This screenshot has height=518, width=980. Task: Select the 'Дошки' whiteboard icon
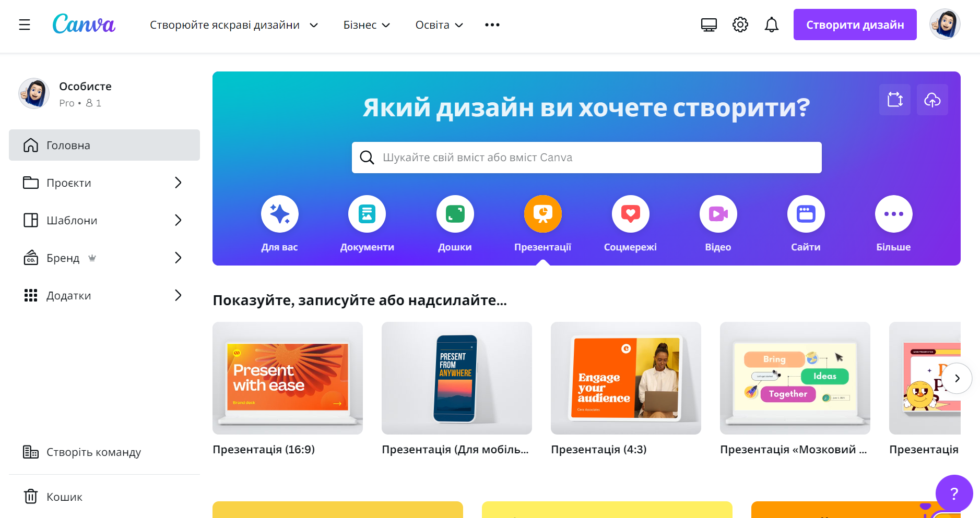455,214
